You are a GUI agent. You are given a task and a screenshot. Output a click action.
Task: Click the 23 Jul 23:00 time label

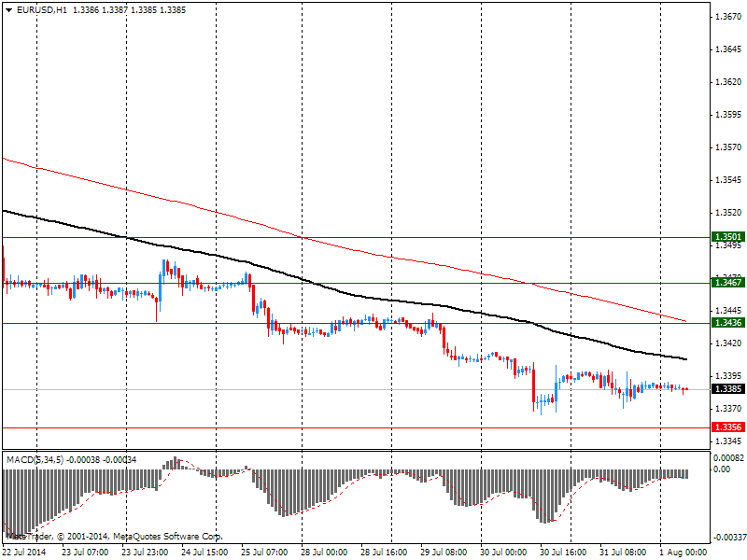[x=145, y=552]
